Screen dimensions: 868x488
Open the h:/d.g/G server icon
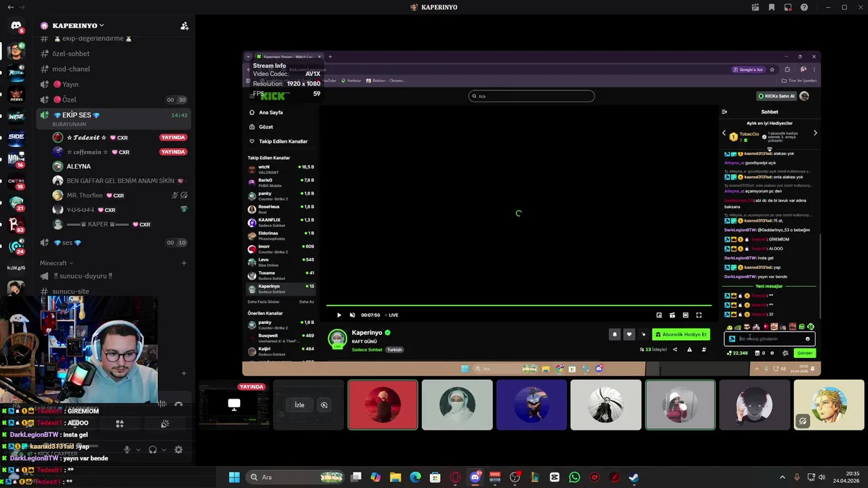pos(16,268)
